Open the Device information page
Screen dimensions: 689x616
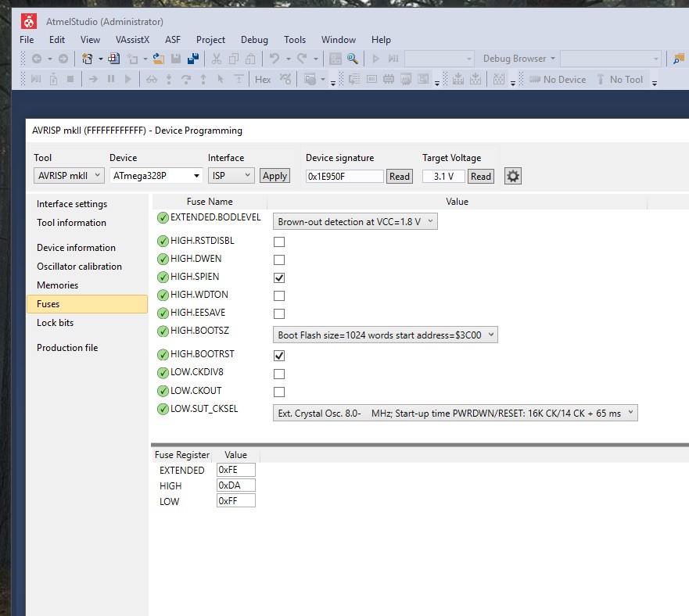(76, 247)
